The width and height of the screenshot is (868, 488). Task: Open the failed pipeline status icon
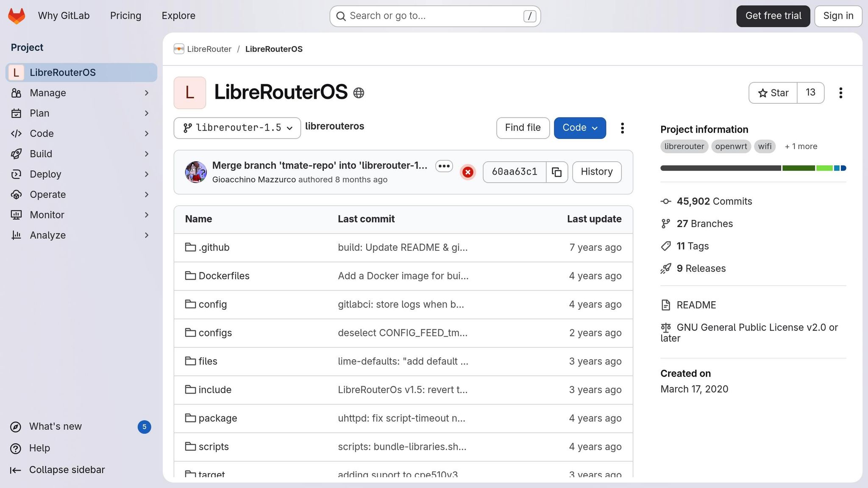pos(467,172)
